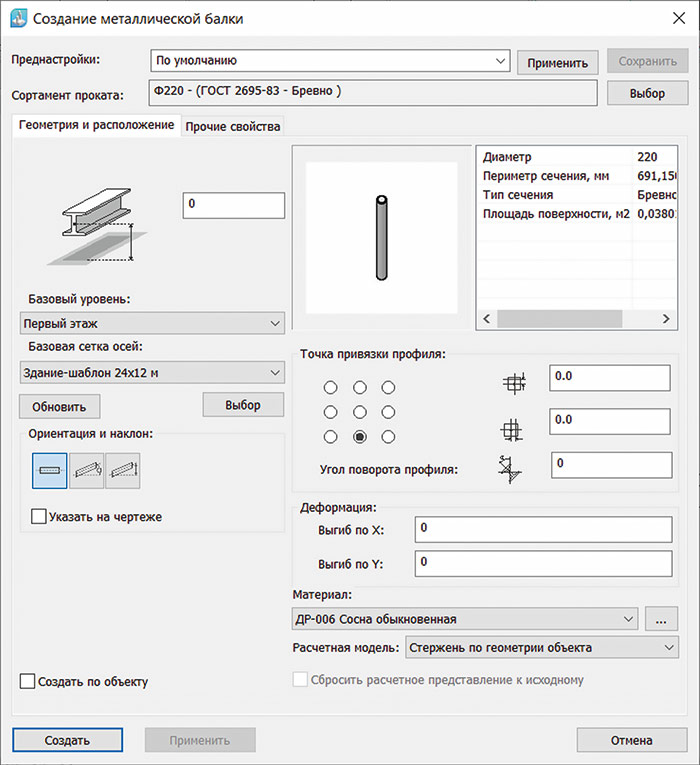The height and width of the screenshot is (765, 700).
Task: Open the Материал dropdown
Action: [x=465, y=619]
